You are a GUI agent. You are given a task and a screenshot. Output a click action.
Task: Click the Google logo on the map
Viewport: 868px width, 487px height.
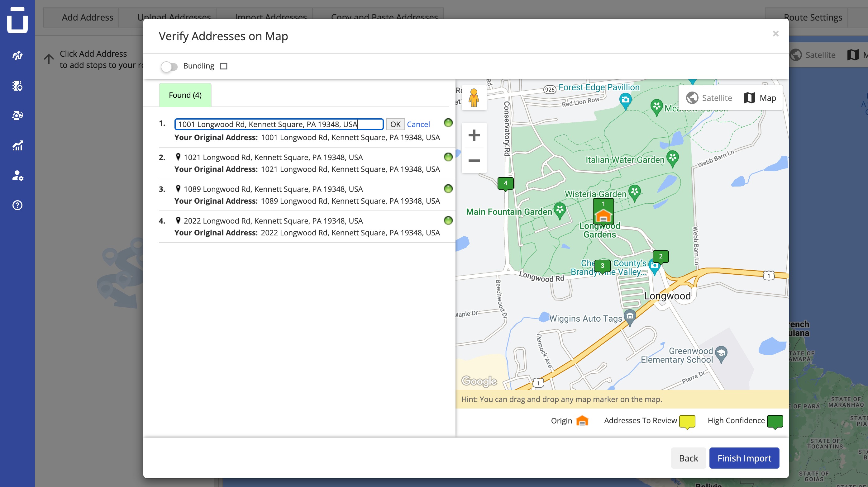479,381
